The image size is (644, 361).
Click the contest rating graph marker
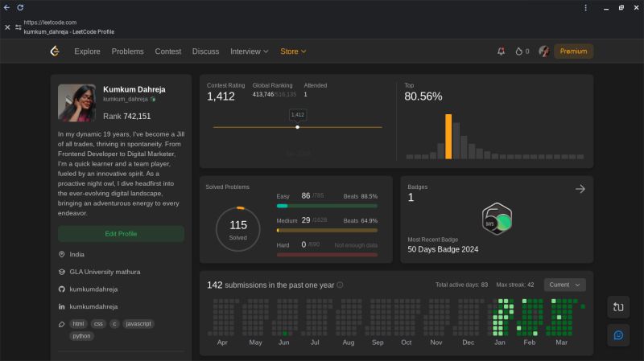coord(297,127)
